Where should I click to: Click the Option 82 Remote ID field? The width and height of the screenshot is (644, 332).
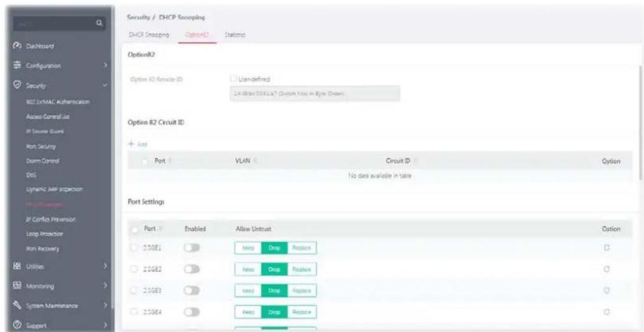[314, 94]
